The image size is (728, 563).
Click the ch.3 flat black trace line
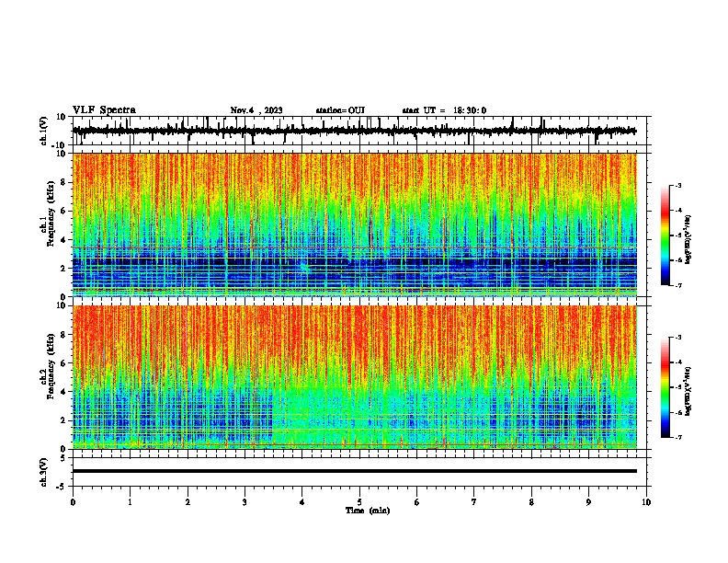pyautogui.click(x=355, y=471)
